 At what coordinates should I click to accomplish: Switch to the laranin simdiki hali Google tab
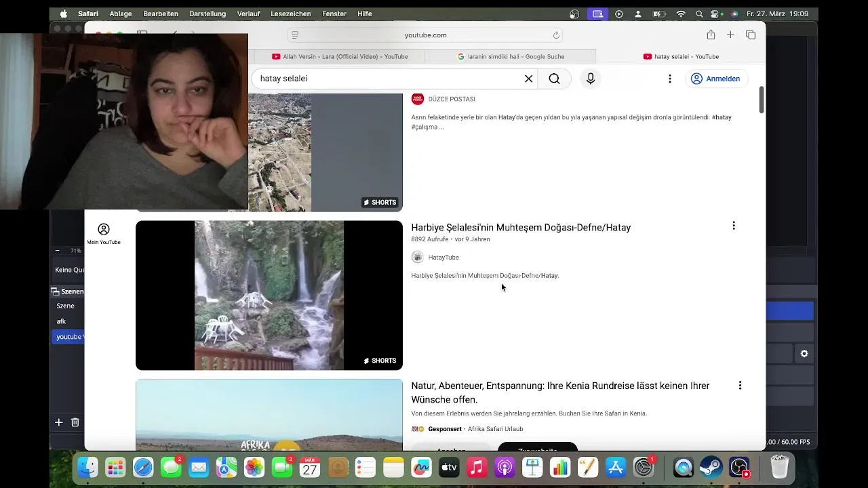510,56
